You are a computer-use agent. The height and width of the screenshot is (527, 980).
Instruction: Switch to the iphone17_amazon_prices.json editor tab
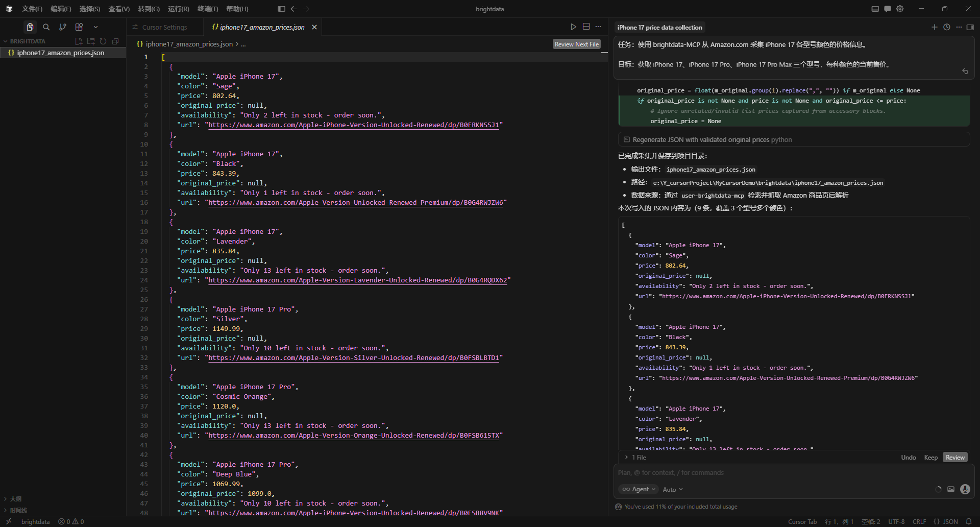point(262,27)
